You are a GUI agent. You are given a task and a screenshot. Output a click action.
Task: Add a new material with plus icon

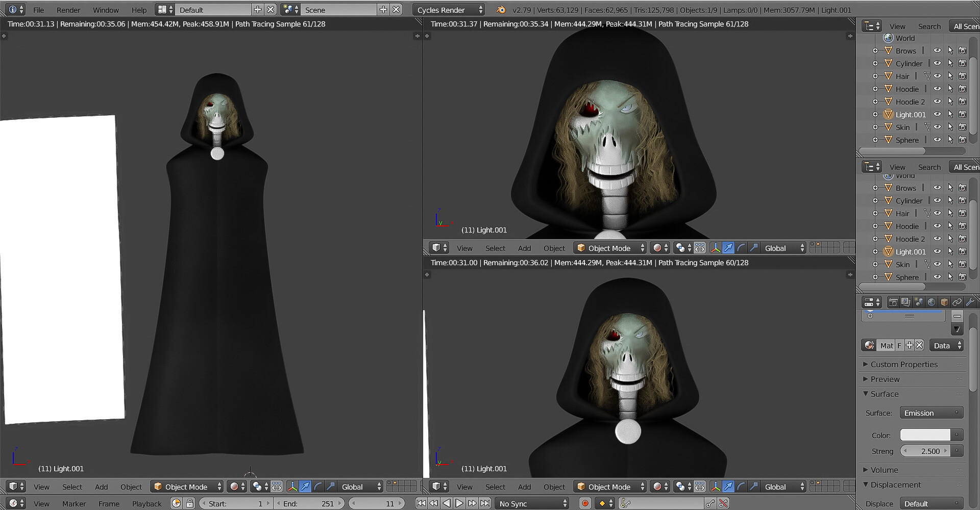click(x=910, y=345)
